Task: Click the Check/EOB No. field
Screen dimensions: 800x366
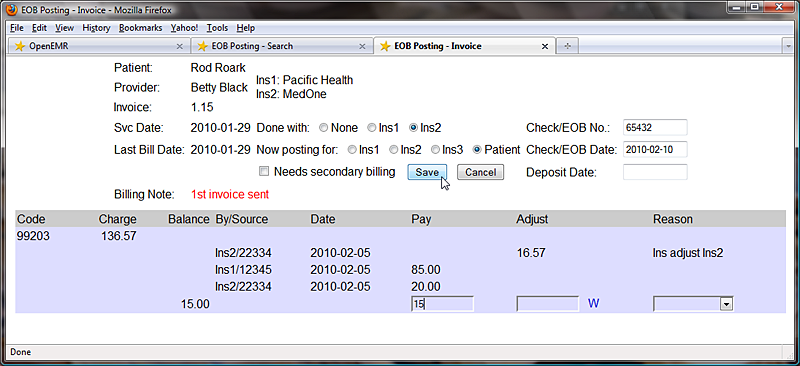Action: [655, 128]
